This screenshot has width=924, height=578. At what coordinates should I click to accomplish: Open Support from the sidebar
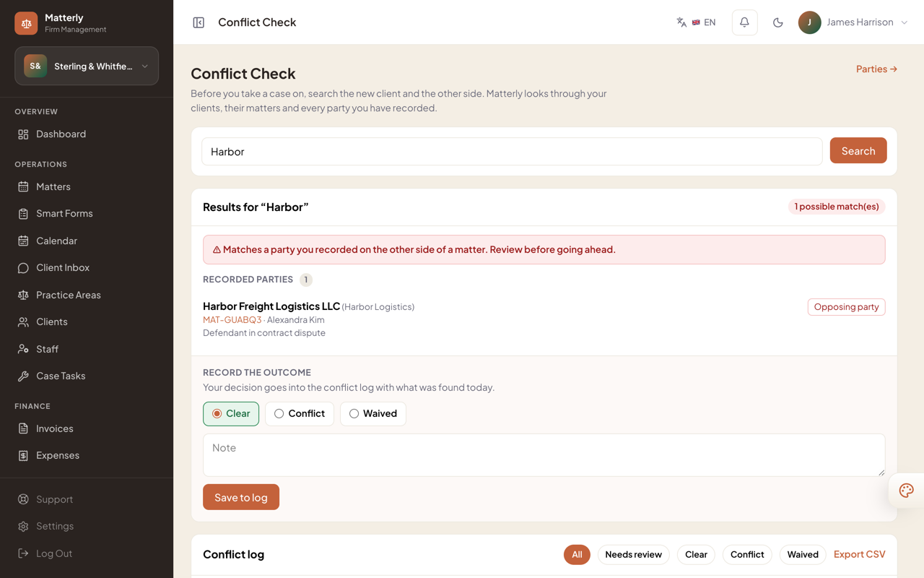tap(54, 500)
